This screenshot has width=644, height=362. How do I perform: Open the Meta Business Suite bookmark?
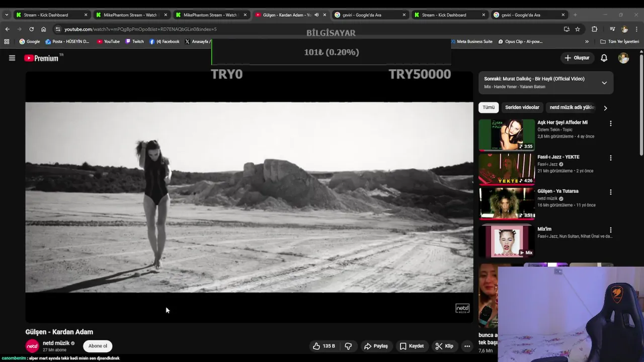tap(471, 42)
